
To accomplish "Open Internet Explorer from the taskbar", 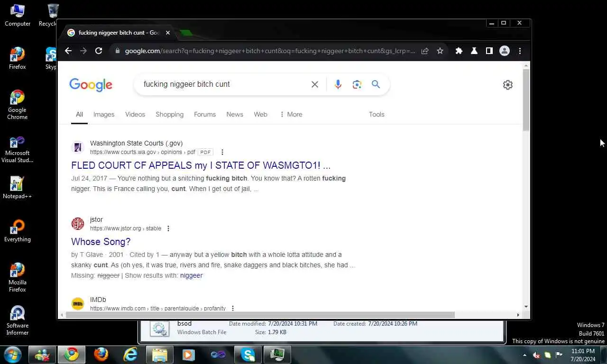I will (130, 355).
